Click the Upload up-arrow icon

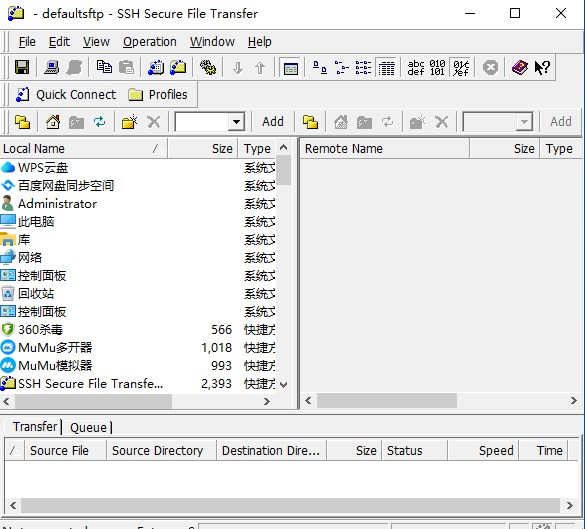[260, 68]
